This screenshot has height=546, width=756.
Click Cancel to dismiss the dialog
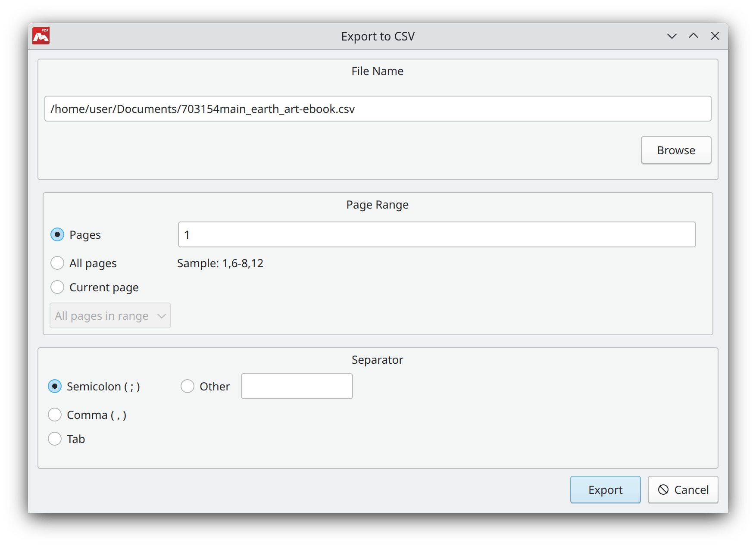[x=683, y=490]
